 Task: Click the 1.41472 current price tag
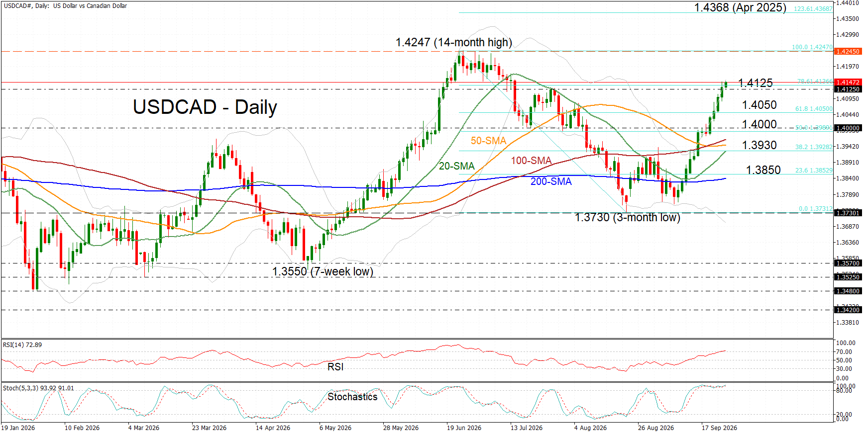[x=848, y=82]
